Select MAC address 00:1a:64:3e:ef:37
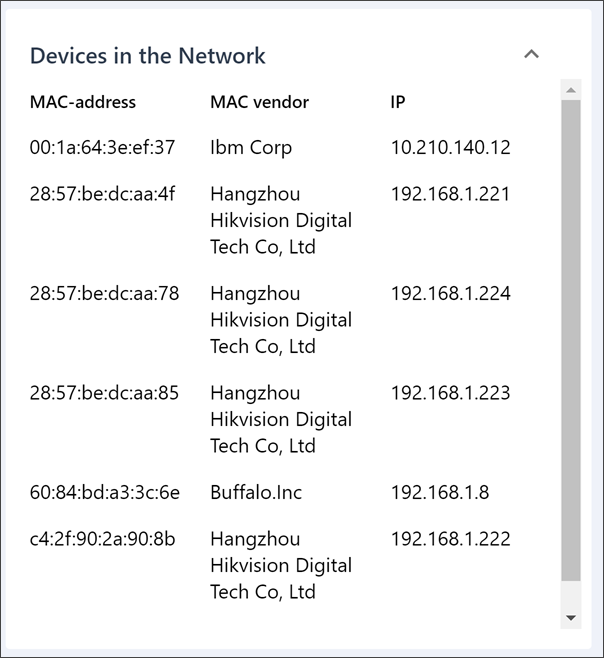This screenshot has width=604, height=658. click(x=102, y=148)
